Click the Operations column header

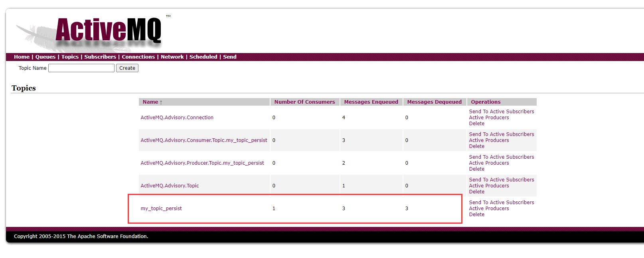tap(486, 102)
